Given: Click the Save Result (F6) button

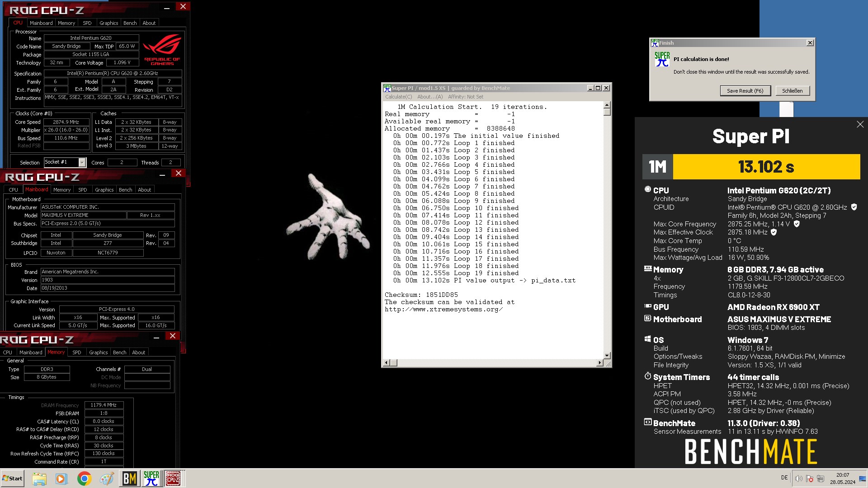Looking at the screenshot, I should coord(745,91).
